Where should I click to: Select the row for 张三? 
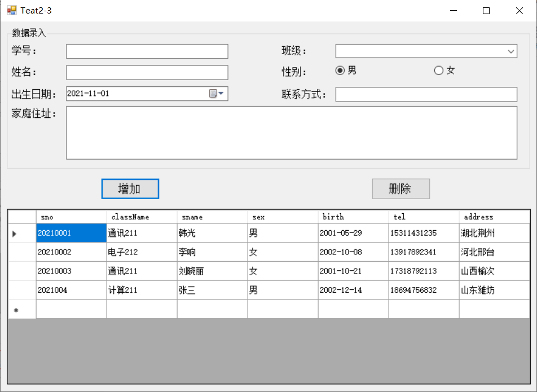[x=212, y=290]
